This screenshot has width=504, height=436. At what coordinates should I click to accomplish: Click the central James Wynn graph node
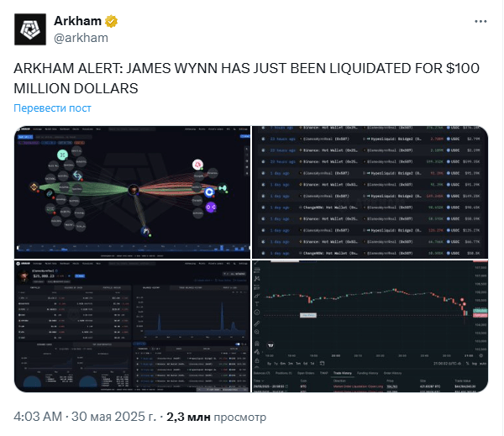(x=133, y=190)
